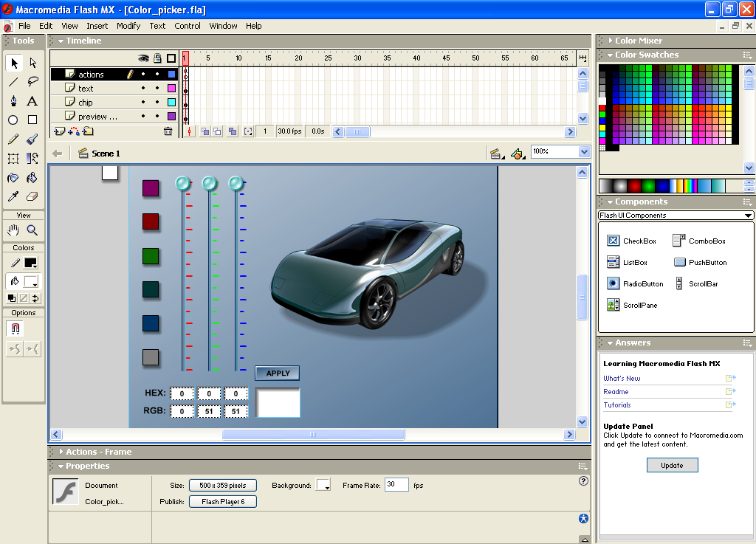Select the Pen tool

coord(13,100)
